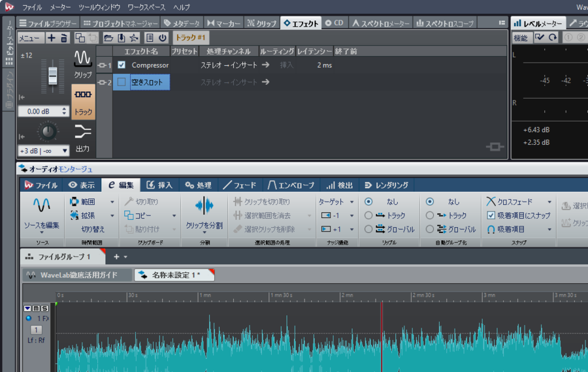588x372 pixels.
Task: Click effect slot 1 handle icon
Action: coord(102,65)
